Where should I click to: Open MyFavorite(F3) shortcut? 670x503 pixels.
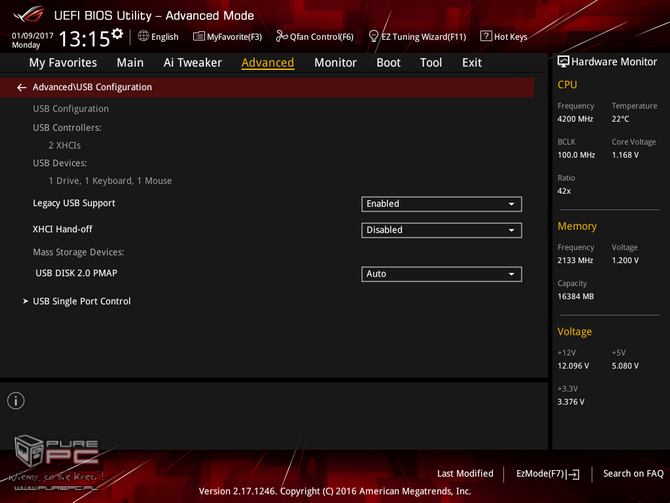pyautogui.click(x=234, y=37)
